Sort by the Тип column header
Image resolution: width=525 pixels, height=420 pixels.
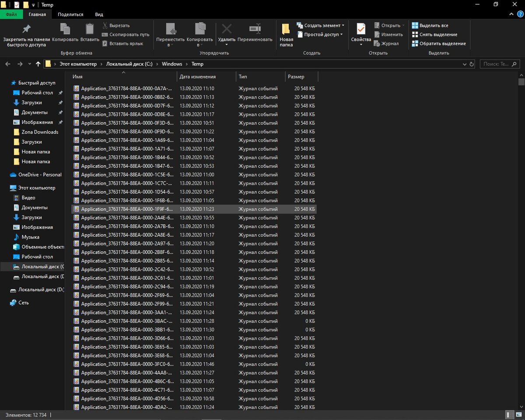[260, 77]
